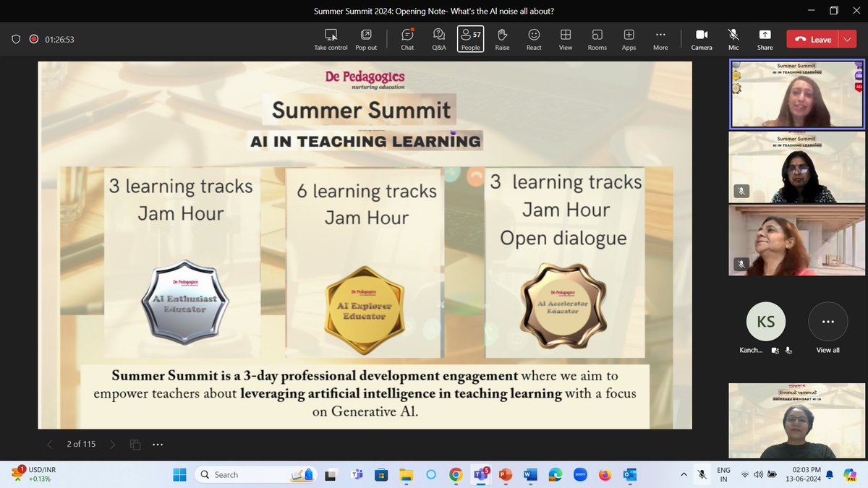
Task: Open Breakout Rooms
Action: click(597, 38)
